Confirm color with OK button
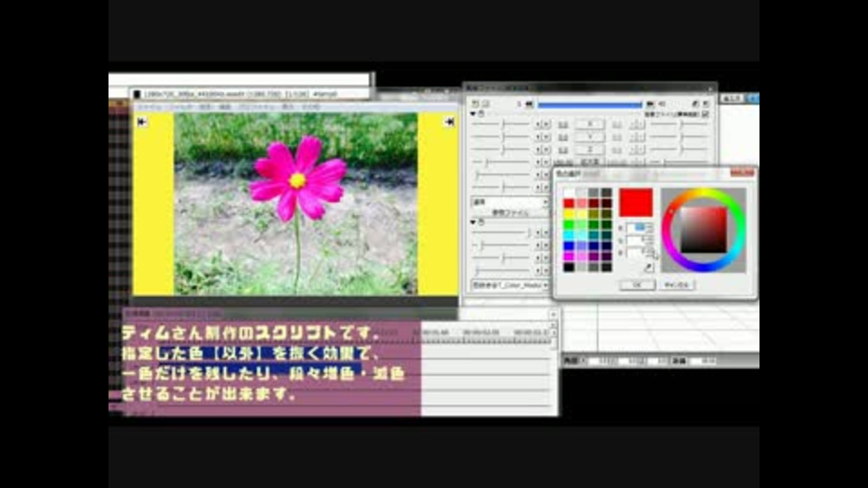The height and width of the screenshot is (488, 868). [x=637, y=285]
